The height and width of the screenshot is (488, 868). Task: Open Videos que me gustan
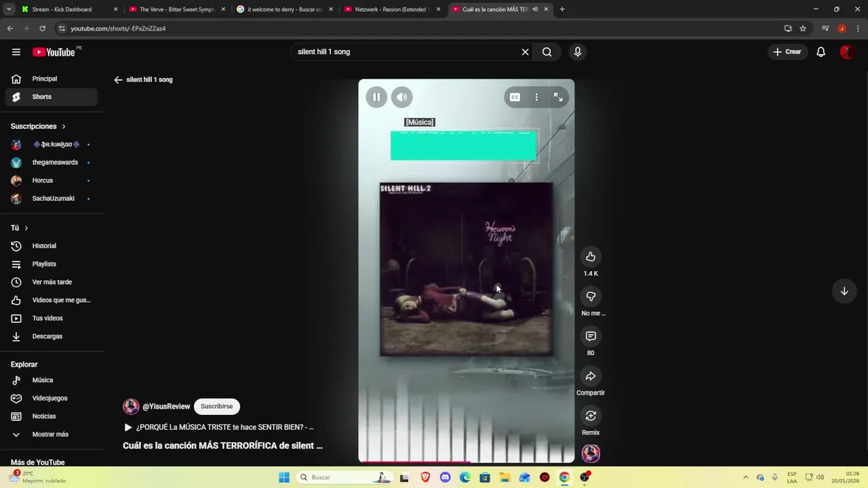tap(52, 300)
